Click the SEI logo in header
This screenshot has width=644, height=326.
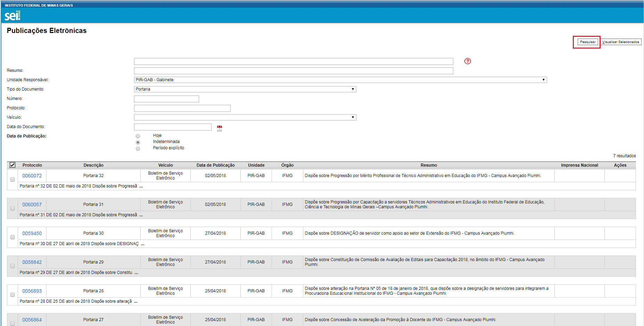tap(12, 16)
